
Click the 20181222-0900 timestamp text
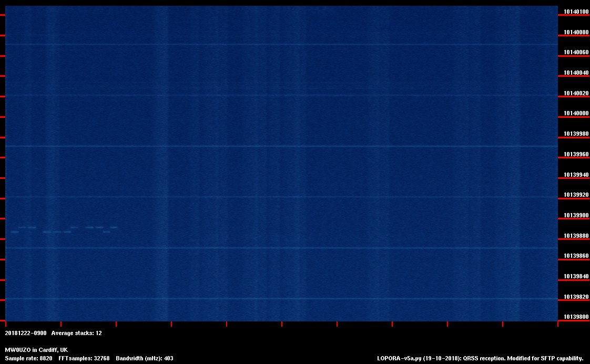tap(26, 333)
